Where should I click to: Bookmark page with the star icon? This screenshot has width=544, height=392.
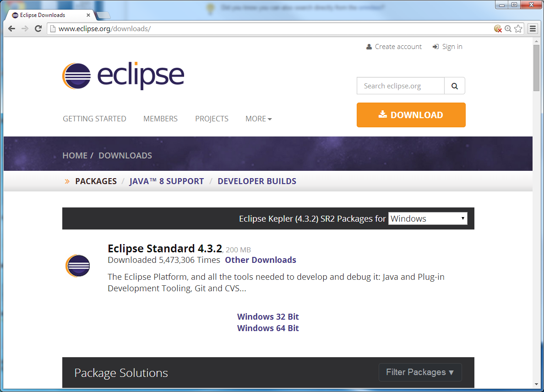coord(518,29)
